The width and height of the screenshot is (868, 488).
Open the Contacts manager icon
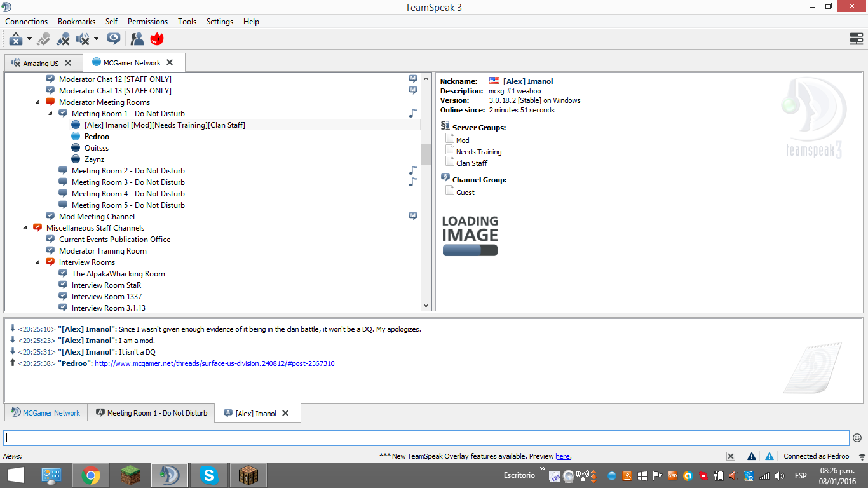(137, 39)
